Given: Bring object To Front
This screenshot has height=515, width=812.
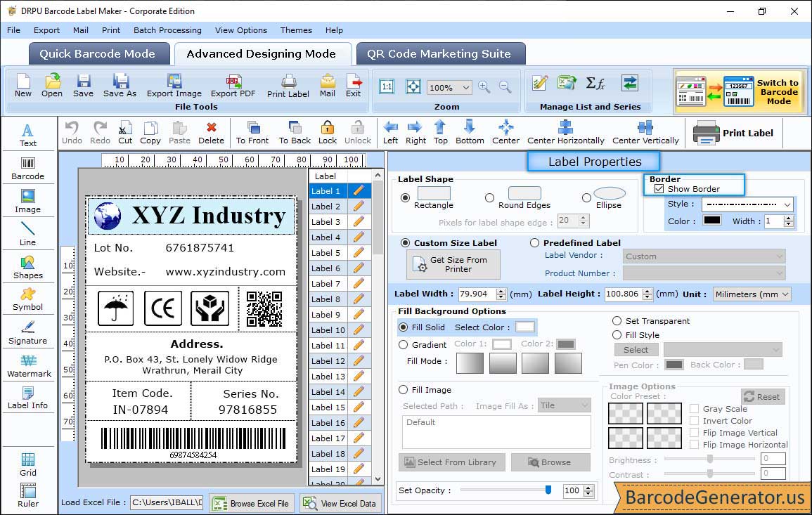Looking at the screenshot, I should pos(252,133).
